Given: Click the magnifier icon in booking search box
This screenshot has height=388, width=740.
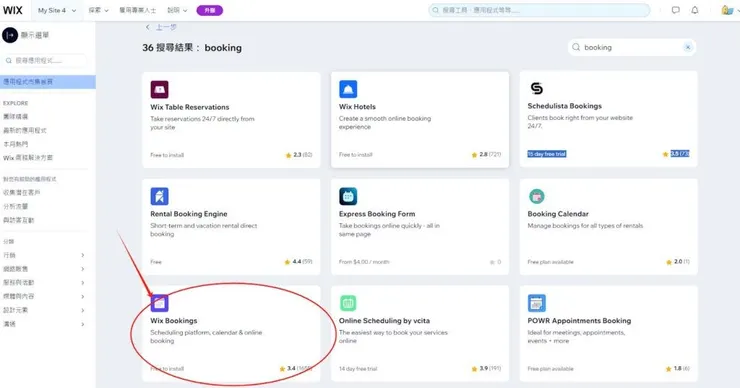Looking at the screenshot, I should tap(576, 47).
